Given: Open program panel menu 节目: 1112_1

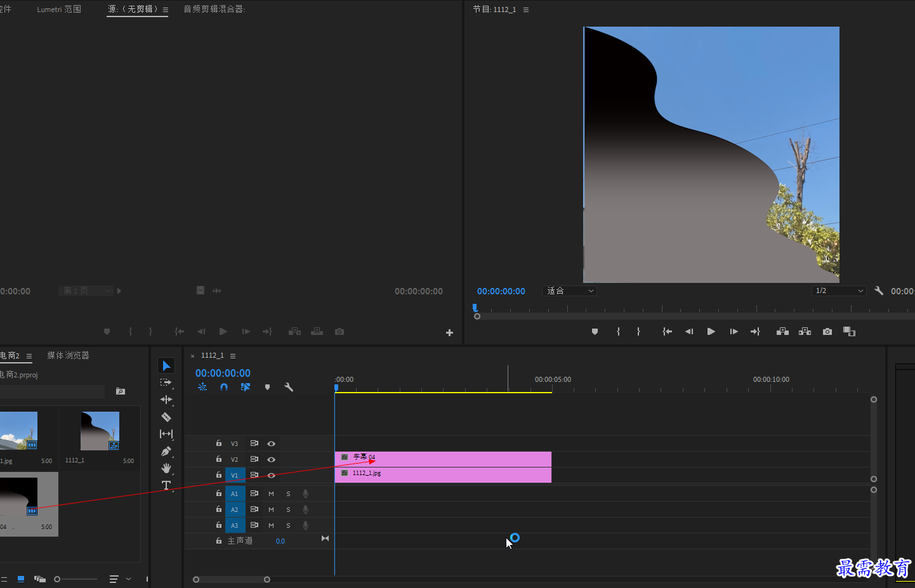Looking at the screenshot, I should (526, 10).
